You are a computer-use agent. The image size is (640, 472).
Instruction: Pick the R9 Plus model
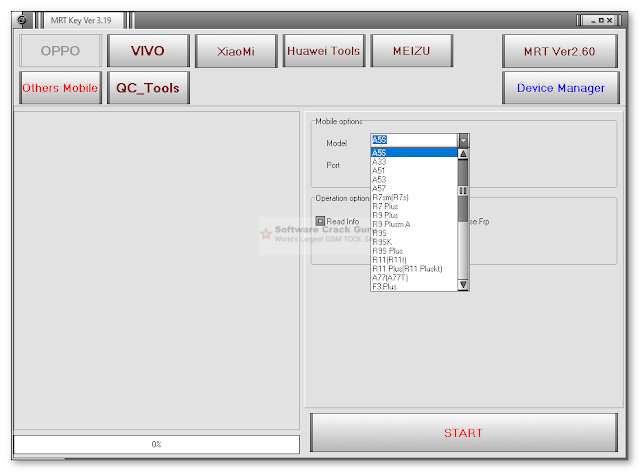(414, 216)
